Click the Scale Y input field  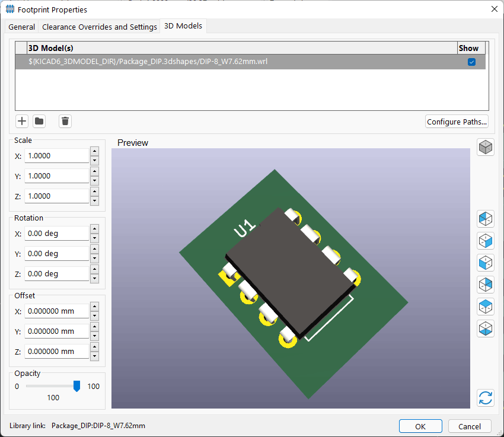tap(56, 176)
